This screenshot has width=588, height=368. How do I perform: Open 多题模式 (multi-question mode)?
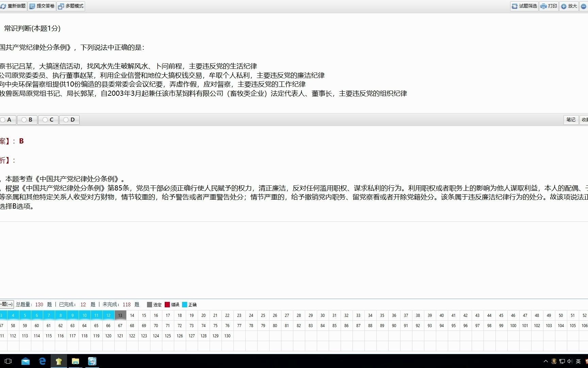[x=70, y=6]
